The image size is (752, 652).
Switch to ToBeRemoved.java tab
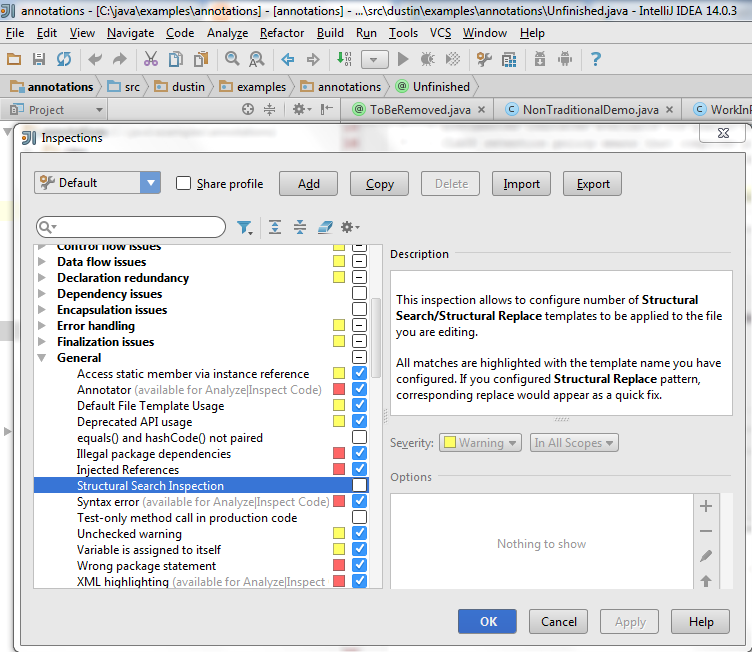coord(419,110)
